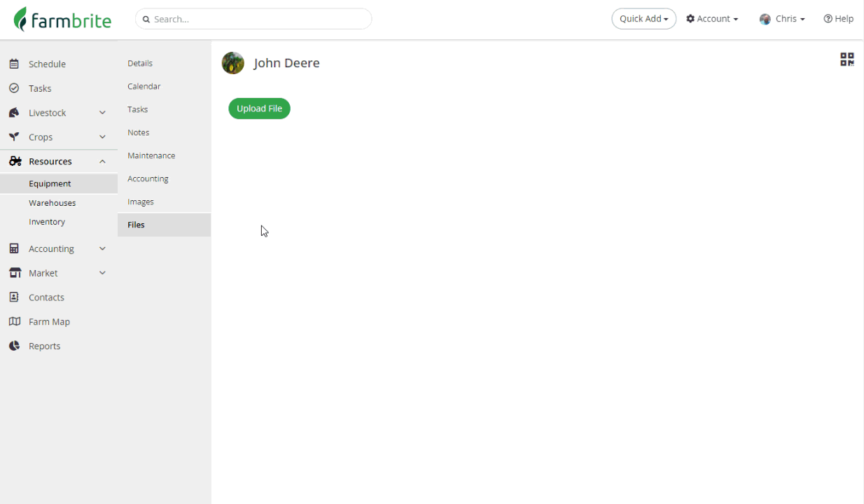The width and height of the screenshot is (864, 504).
Task: Switch to the Maintenance tab
Action: click(x=151, y=155)
